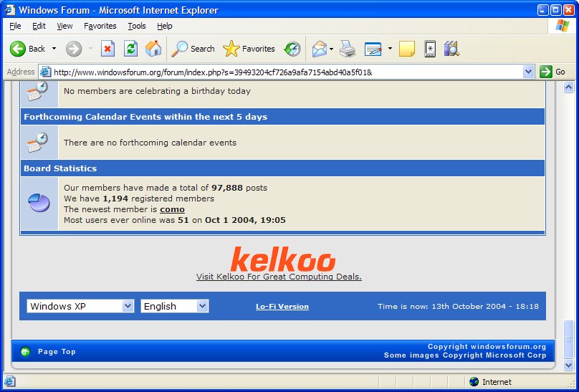Click 'Board Statistics' heading
The image size is (579, 392).
60,168
